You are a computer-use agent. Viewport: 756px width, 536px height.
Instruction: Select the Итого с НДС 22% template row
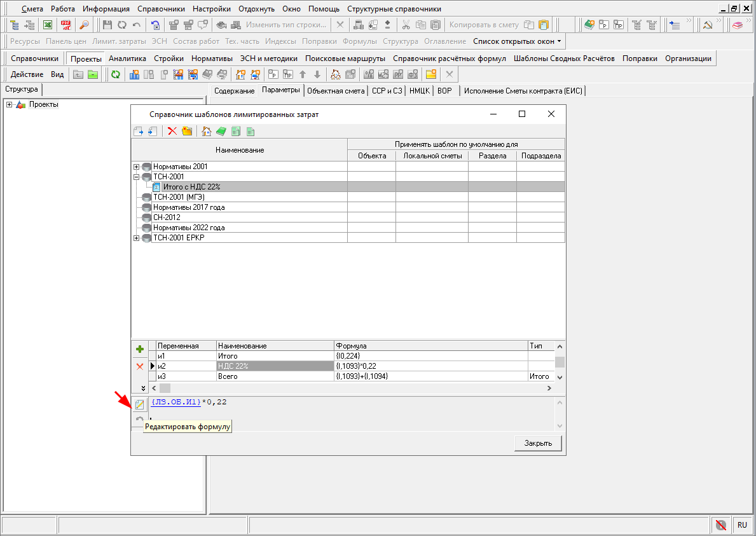pyautogui.click(x=191, y=187)
